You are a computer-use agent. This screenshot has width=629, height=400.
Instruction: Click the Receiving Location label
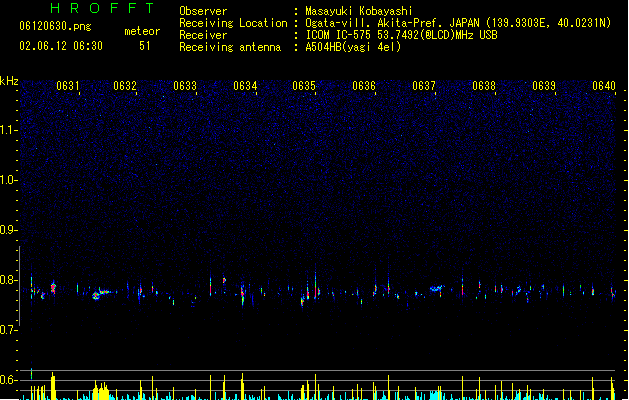pyautogui.click(x=233, y=23)
